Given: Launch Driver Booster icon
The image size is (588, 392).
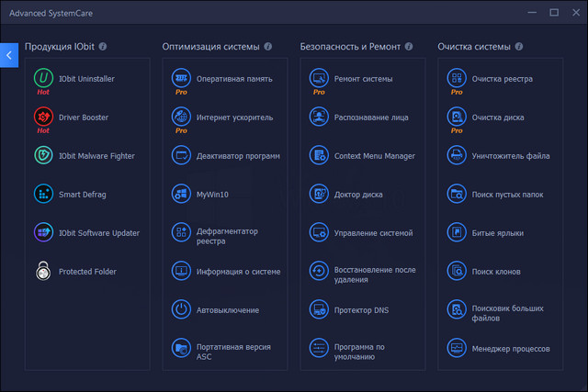Looking at the screenshot, I should pos(44,117).
